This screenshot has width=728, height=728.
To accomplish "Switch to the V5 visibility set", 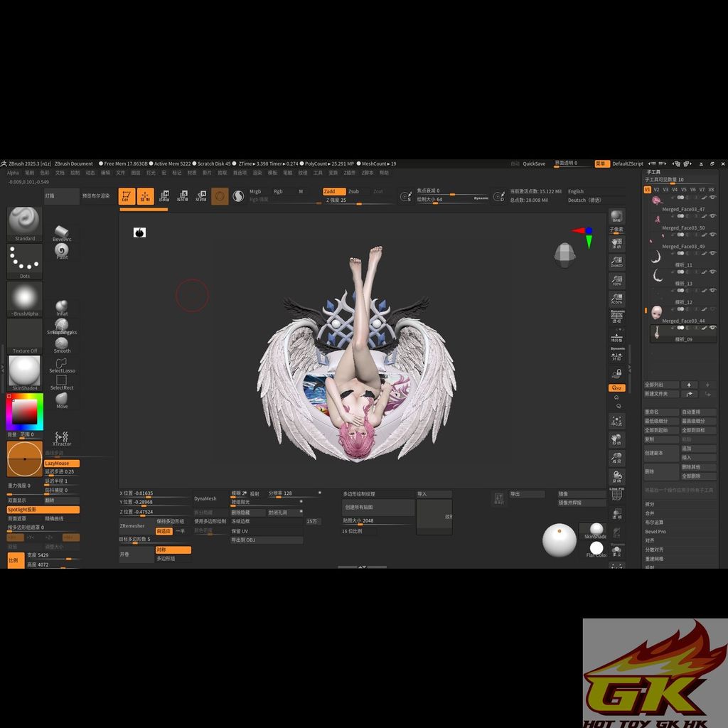I will coord(683,189).
